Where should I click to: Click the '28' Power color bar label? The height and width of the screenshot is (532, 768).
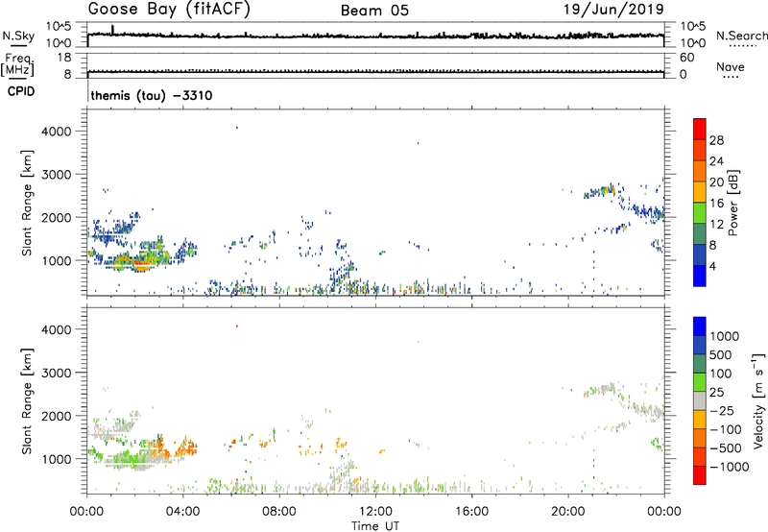click(716, 140)
